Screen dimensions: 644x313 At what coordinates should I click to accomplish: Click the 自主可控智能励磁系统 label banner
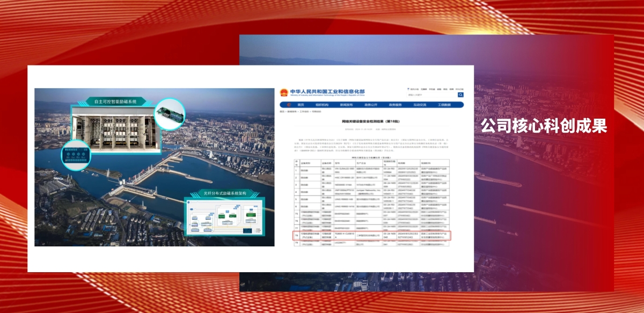tap(115, 100)
